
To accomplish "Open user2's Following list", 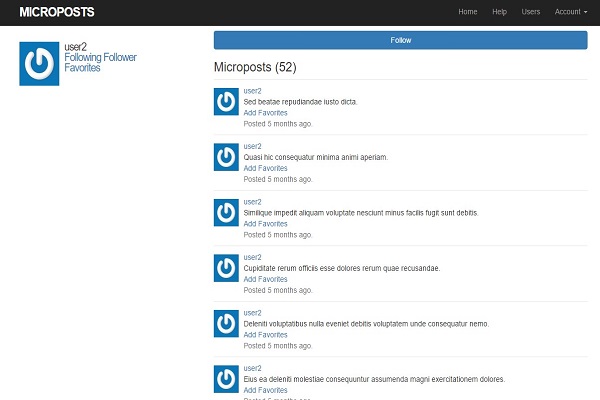I will (83, 58).
